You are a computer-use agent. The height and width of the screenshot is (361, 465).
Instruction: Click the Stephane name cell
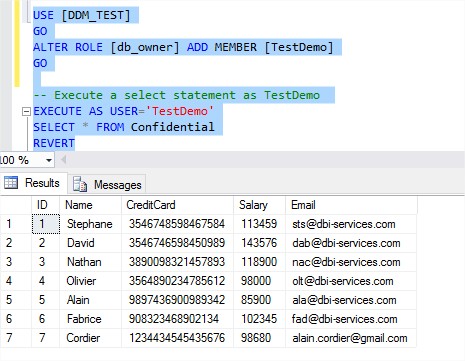pyautogui.click(x=90, y=224)
